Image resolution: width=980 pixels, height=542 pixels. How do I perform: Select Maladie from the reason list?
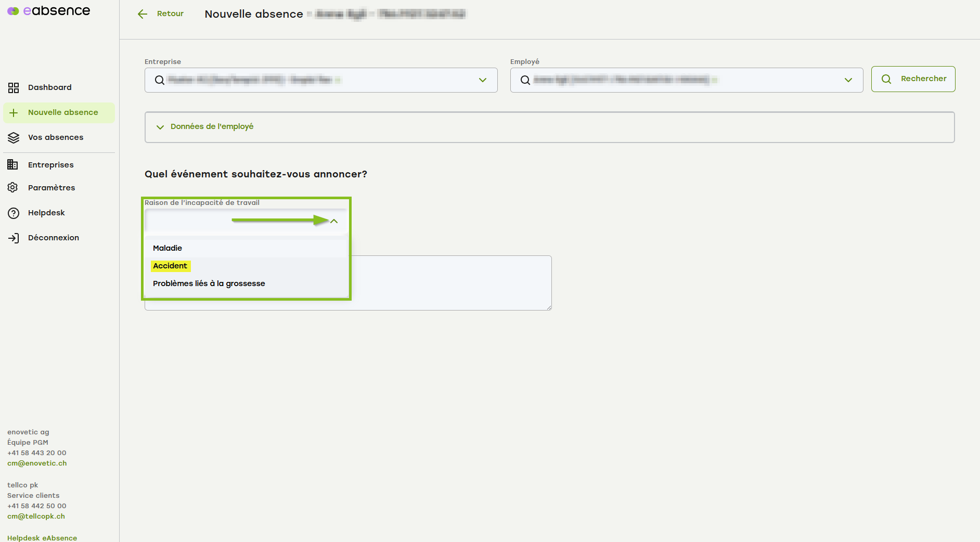(x=167, y=248)
